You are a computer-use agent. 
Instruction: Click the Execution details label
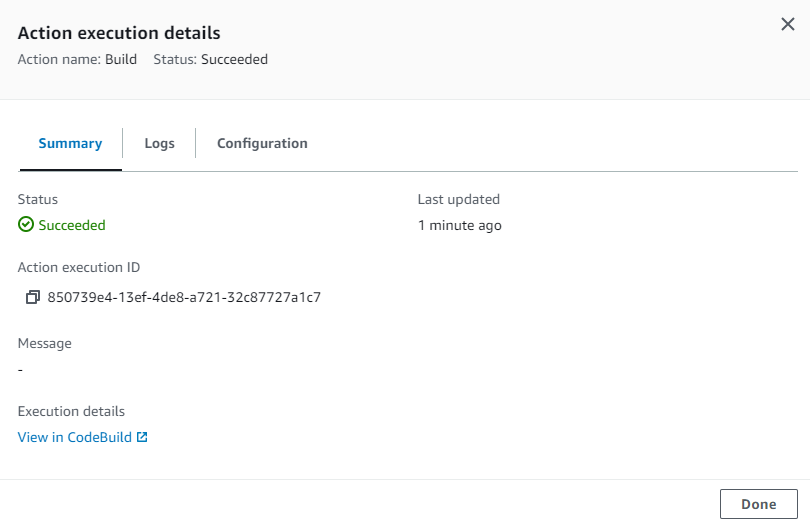(x=71, y=411)
